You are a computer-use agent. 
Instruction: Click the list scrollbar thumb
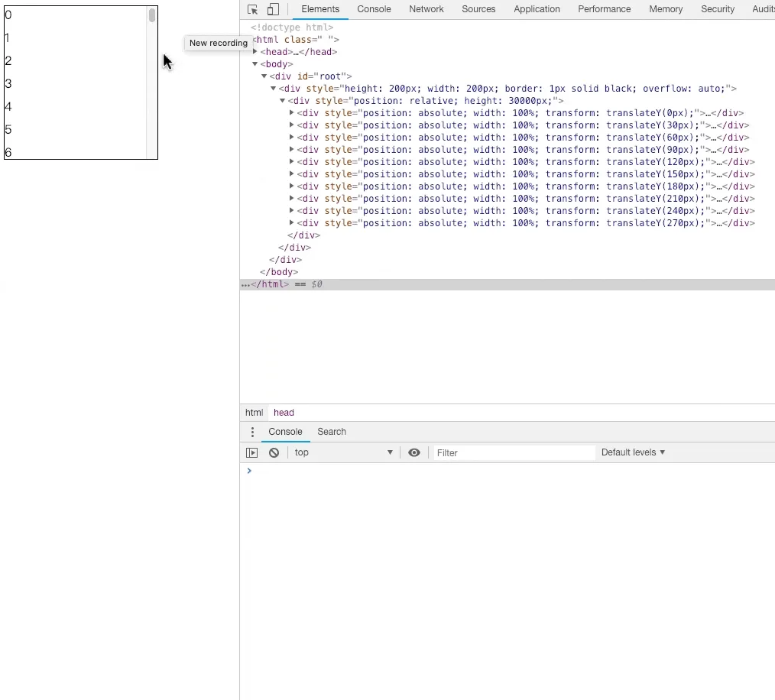[152, 15]
